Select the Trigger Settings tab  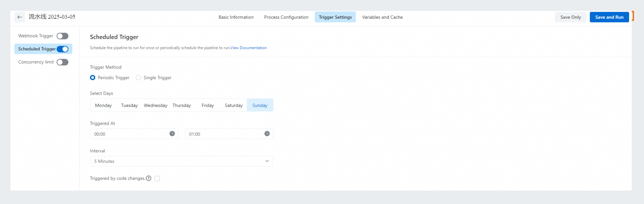pyautogui.click(x=335, y=17)
